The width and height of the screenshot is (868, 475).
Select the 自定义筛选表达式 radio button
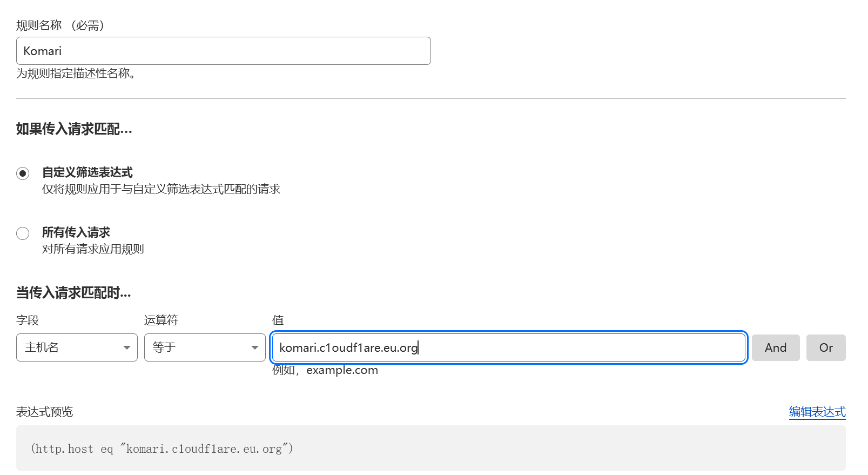pos(23,173)
